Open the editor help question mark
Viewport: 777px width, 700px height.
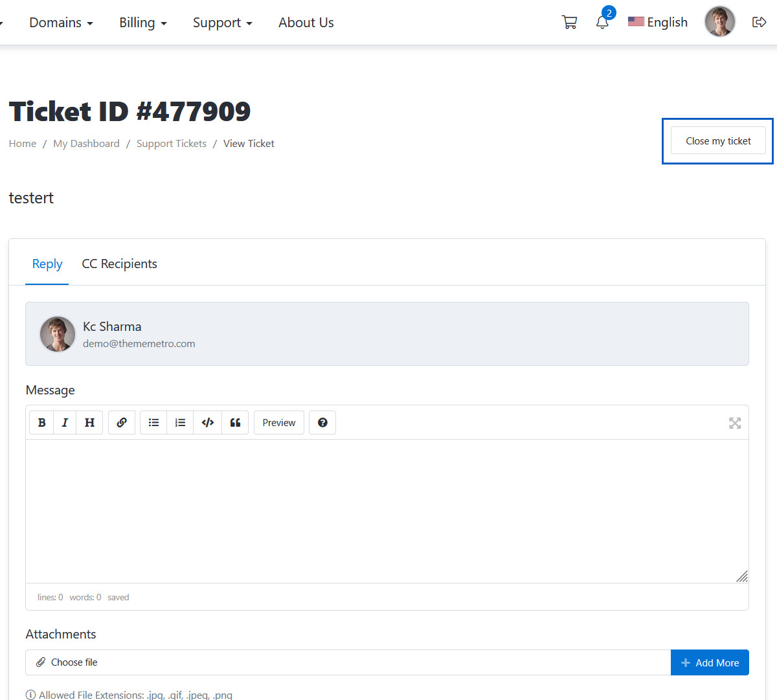[322, 423]
